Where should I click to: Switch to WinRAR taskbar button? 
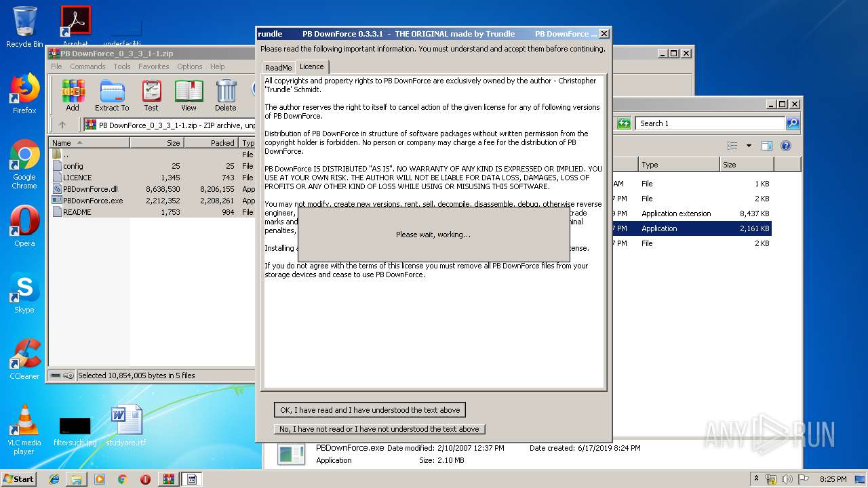169,479
